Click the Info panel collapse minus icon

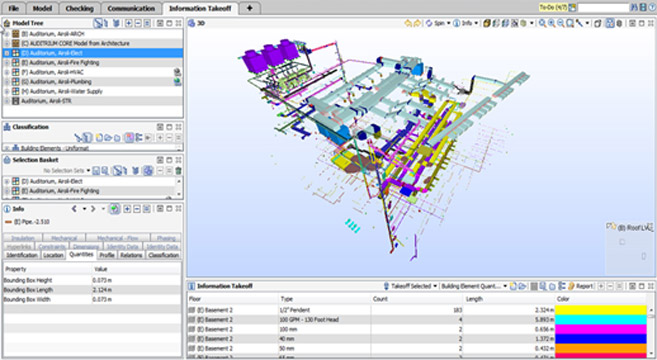137,209
